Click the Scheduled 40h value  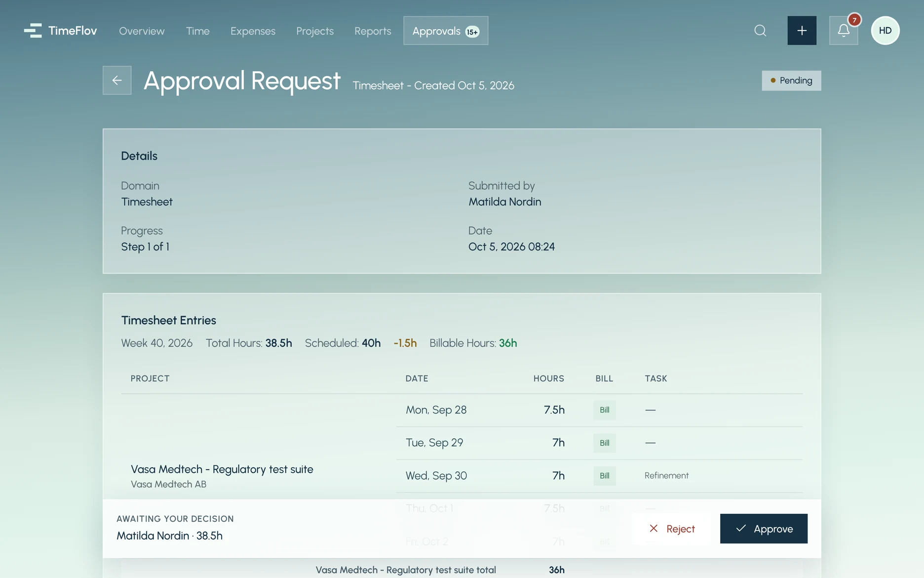click(x=371, y=343)
